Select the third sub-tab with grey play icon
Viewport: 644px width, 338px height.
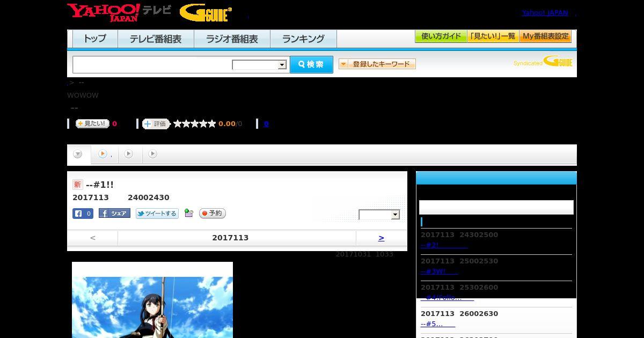(x=129, y=154)
